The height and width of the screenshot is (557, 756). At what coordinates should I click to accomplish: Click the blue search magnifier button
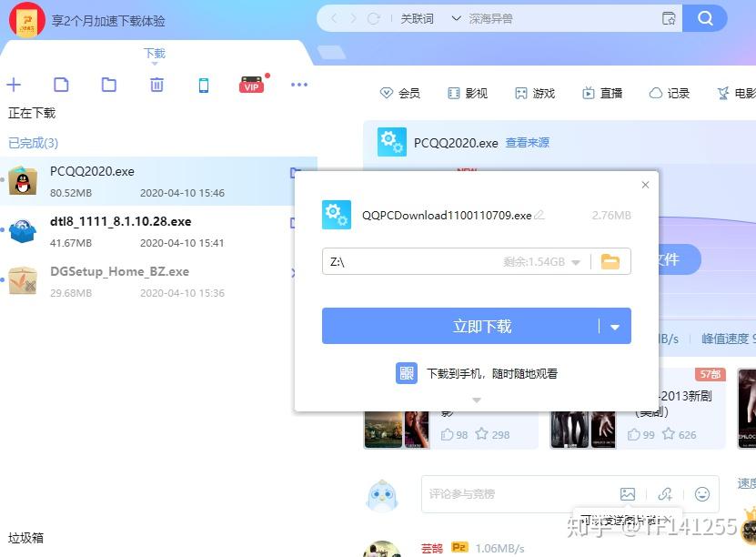pos(704,18)
